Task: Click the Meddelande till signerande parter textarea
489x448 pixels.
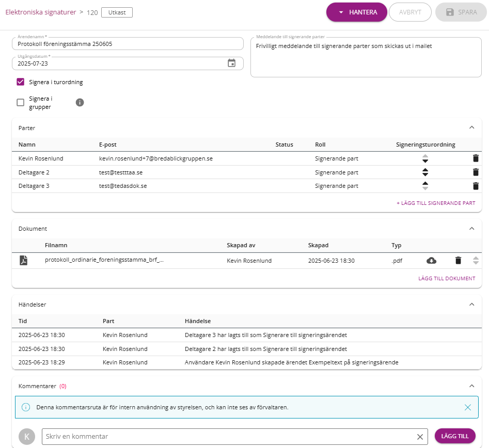Action: pos(366,57)
